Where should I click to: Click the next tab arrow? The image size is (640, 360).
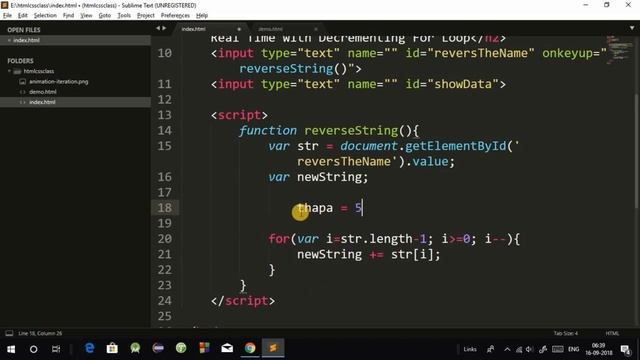164,28
